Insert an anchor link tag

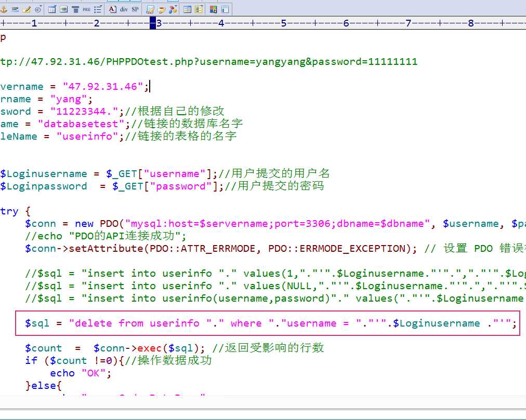point(4,9)
